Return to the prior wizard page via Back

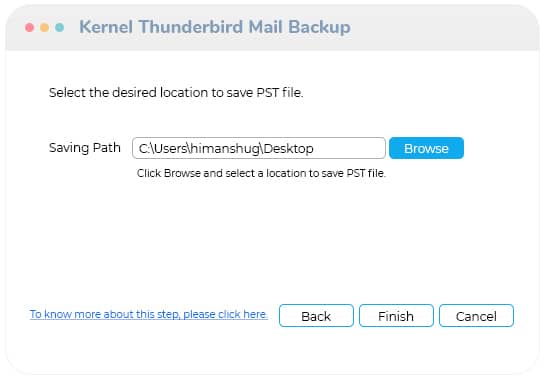pos(316,316)
